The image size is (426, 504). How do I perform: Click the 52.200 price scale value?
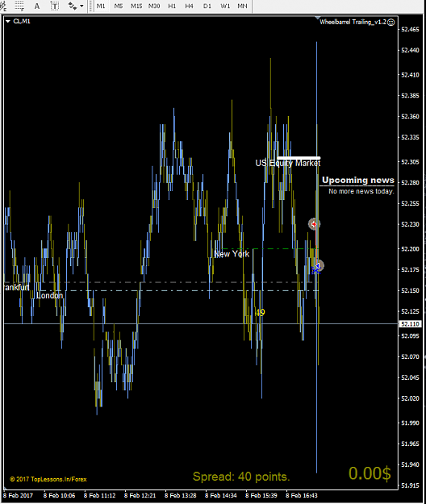coord(410,249)
